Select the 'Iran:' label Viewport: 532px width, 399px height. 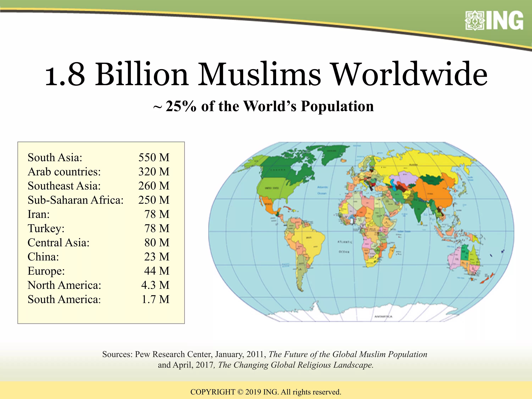click(38, 214)
